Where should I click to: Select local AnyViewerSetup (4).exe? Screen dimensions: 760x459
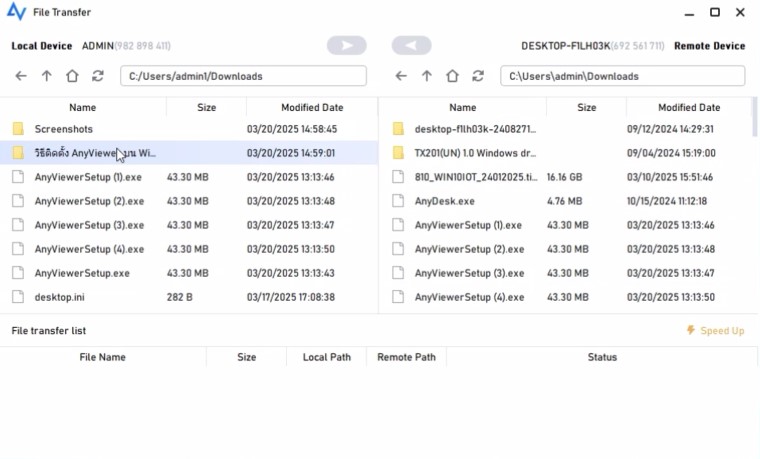(89, 249)
